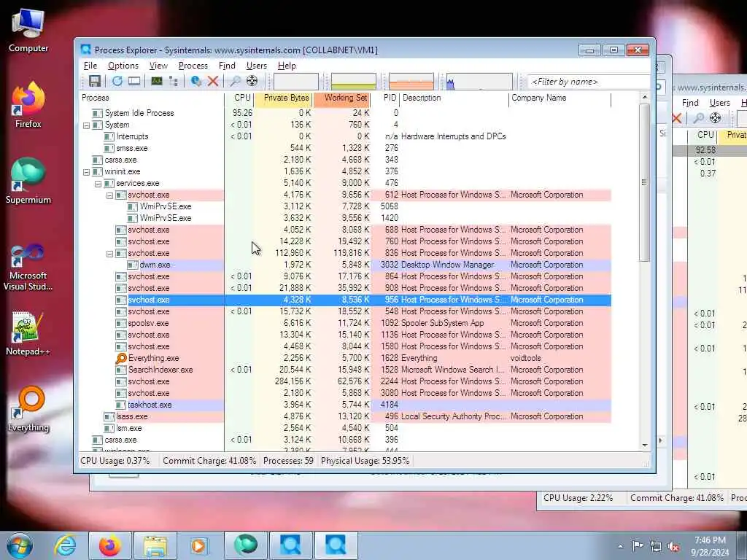747x560 pixels.
Task: Launch Internet Explorer from the taskbar
Action: point(65,545)
